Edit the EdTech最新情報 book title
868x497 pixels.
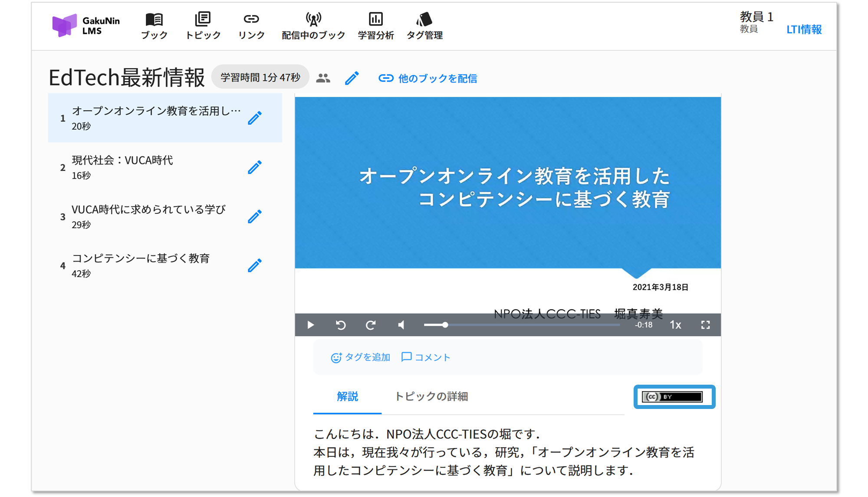point(352,78)
